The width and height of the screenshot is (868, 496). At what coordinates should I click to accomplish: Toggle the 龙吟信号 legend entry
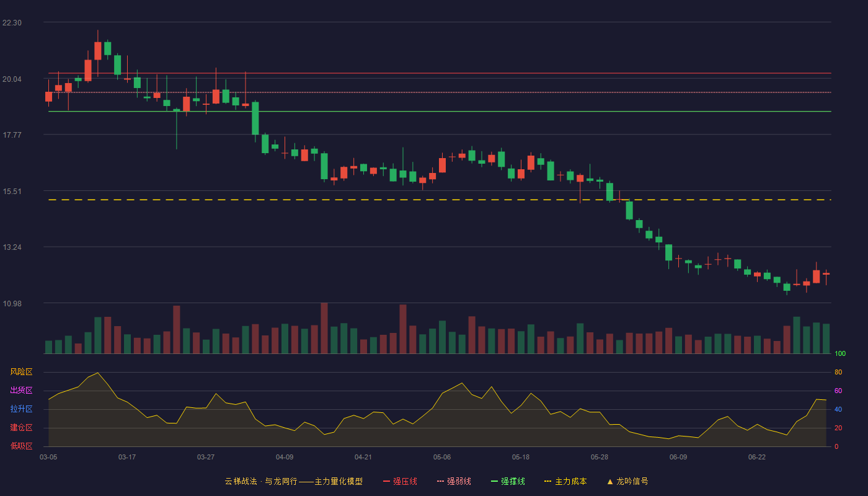(x=627, y=481)
